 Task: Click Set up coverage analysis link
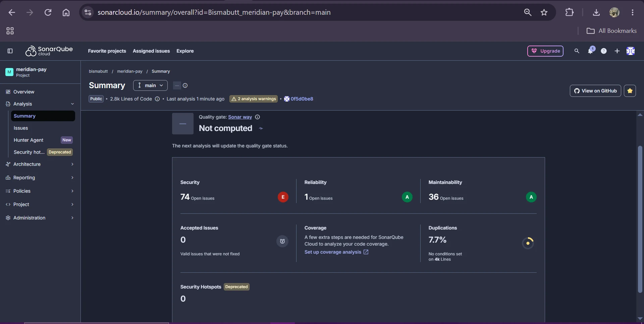(x=336, y=252)
